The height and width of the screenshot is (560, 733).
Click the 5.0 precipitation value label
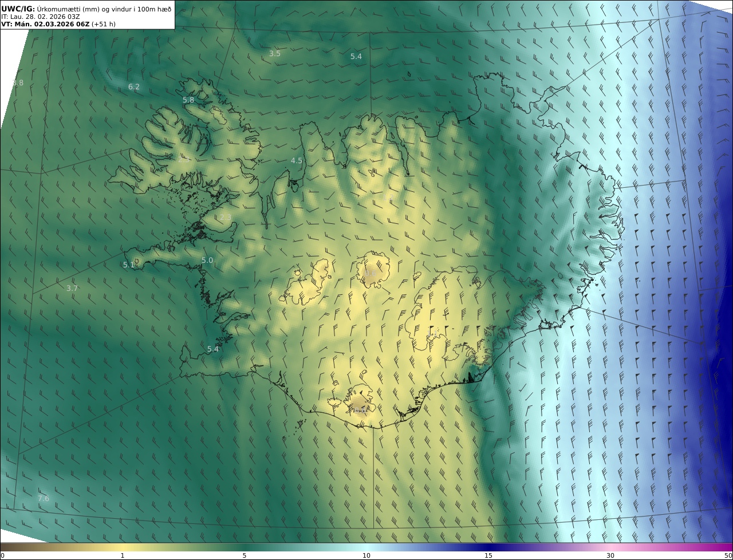click(x=207, y=261)
